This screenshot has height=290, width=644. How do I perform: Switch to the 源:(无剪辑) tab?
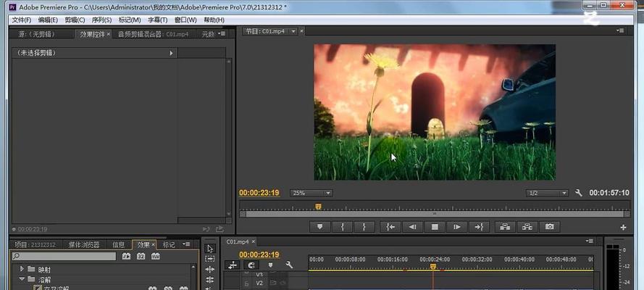(36, 35)
